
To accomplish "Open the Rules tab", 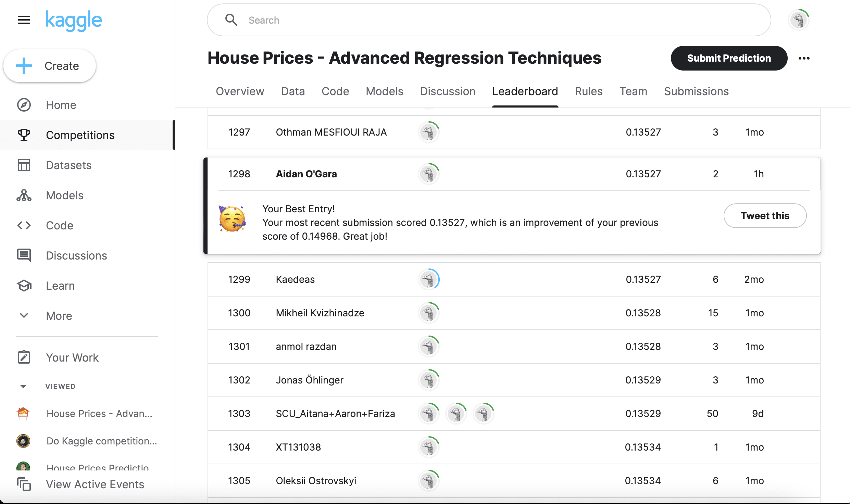I will pos(588,91).
